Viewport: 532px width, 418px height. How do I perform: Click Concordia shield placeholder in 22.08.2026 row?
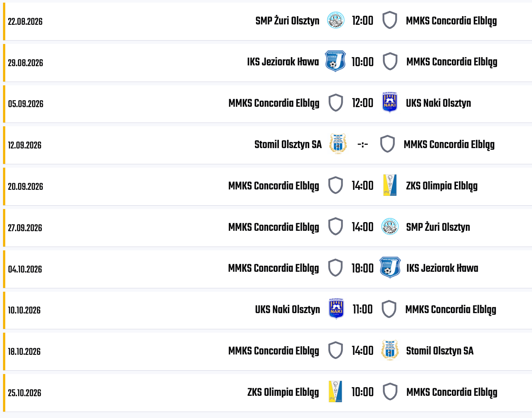click(390, 20)
